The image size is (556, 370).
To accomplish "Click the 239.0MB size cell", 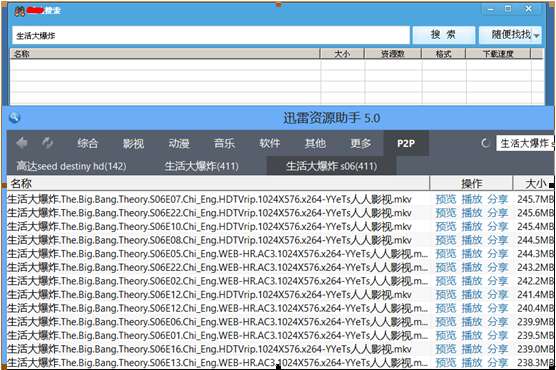I will pyautogui.click(x=535, y=349).
